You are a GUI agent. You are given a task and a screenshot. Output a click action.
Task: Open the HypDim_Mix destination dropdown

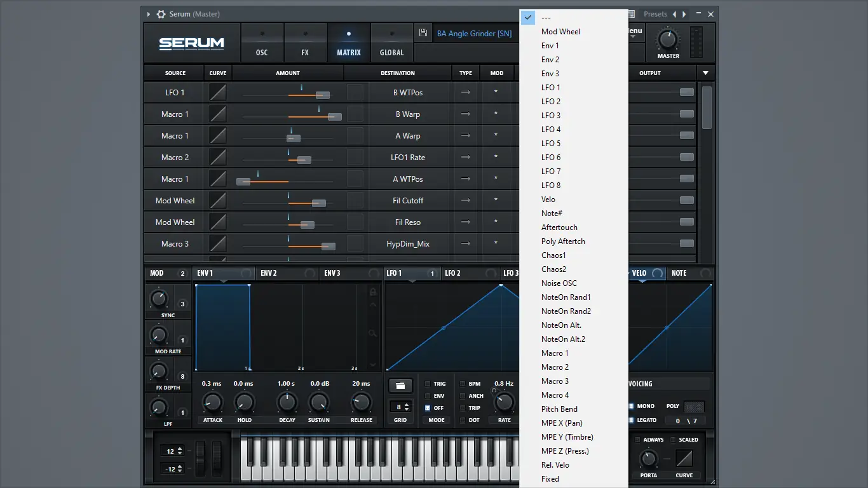click(x=408, y=243)
